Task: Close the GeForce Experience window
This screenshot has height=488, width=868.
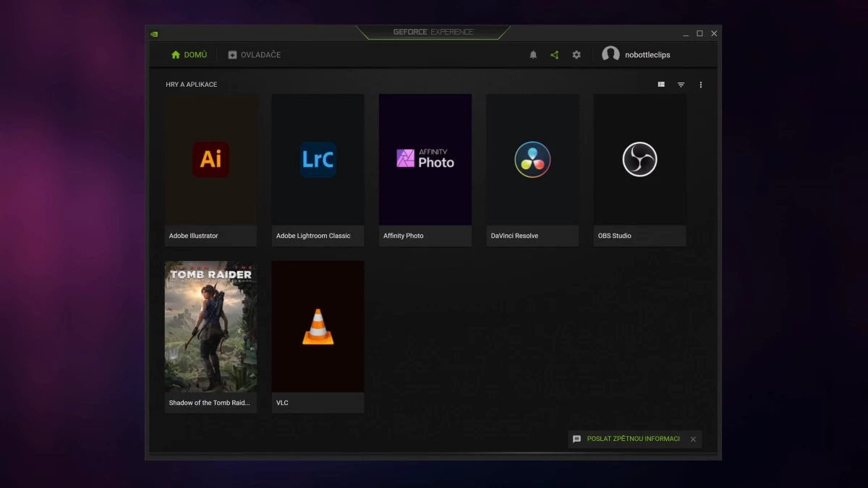Action: point(714,33)
